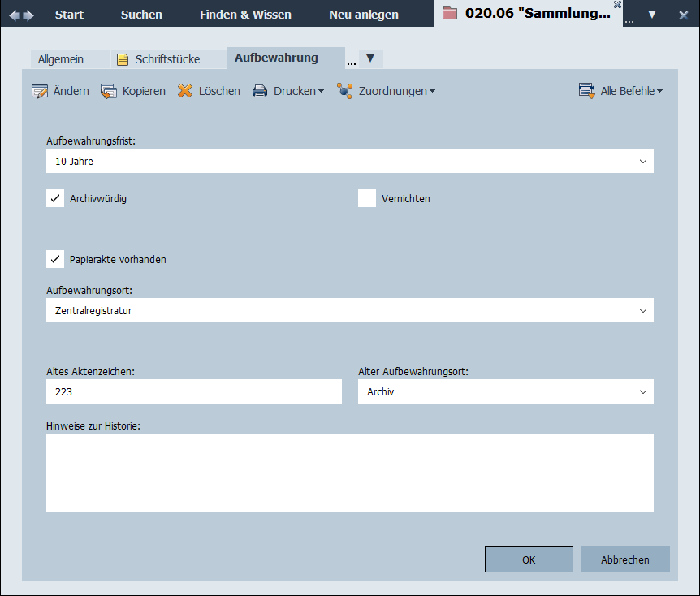Expand the Aufbewahrungsfrist dropdown
This screenshot has width=700, height=596.
tap(643, 161)
